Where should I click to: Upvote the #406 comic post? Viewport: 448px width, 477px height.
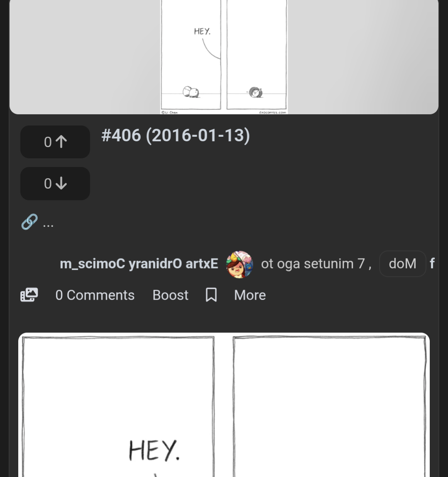pos(55,142)
